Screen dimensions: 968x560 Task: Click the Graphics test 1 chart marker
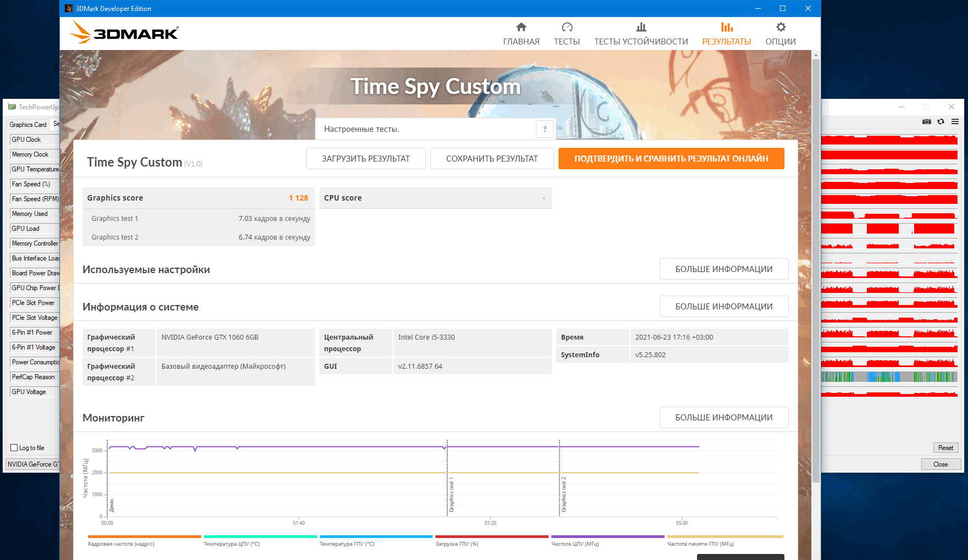452,495
